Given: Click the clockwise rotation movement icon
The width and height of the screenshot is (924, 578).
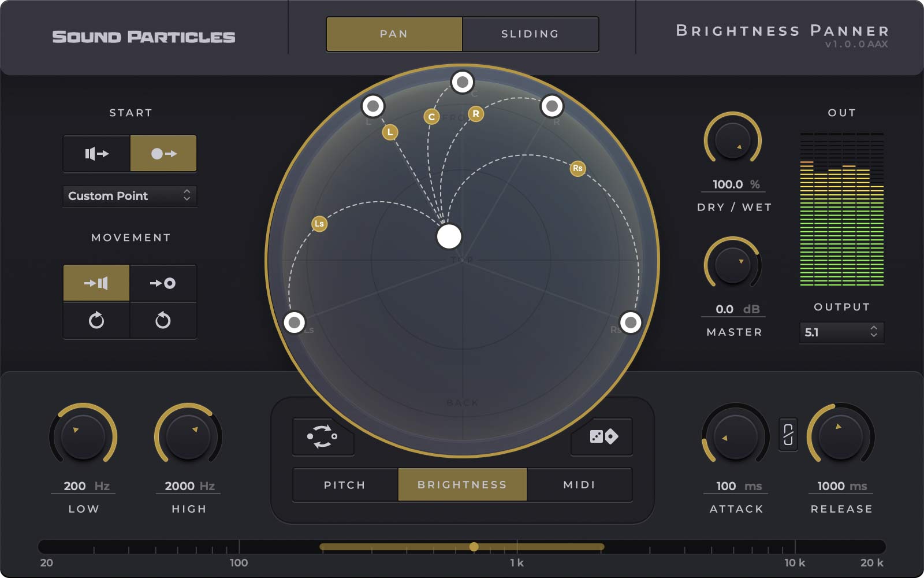Looking at the screenshot, I should click(96, 321).
